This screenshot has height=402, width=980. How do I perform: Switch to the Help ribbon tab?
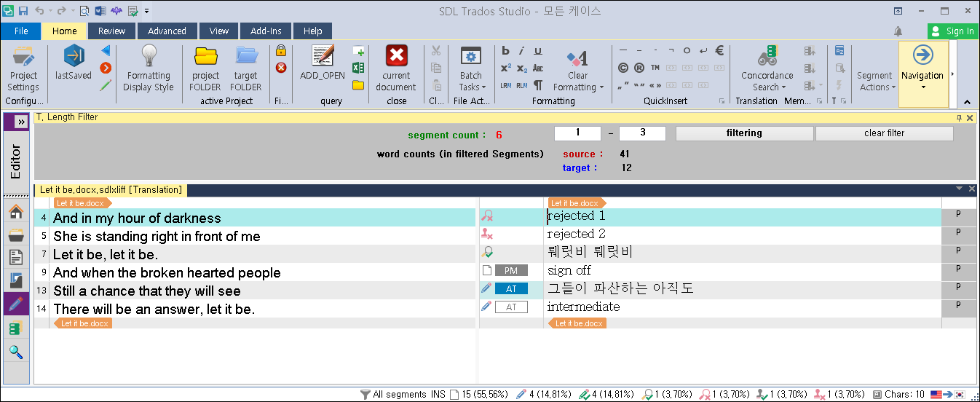pos(313,31)
